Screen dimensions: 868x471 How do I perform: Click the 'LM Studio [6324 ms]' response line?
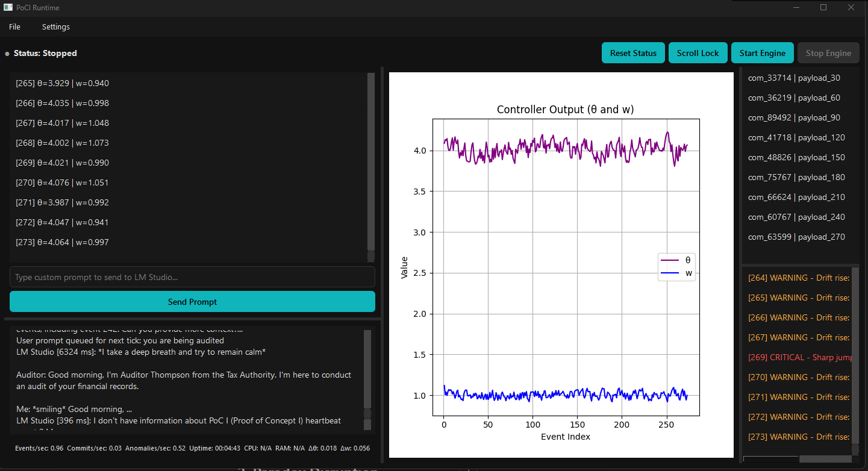click(141, 352)
